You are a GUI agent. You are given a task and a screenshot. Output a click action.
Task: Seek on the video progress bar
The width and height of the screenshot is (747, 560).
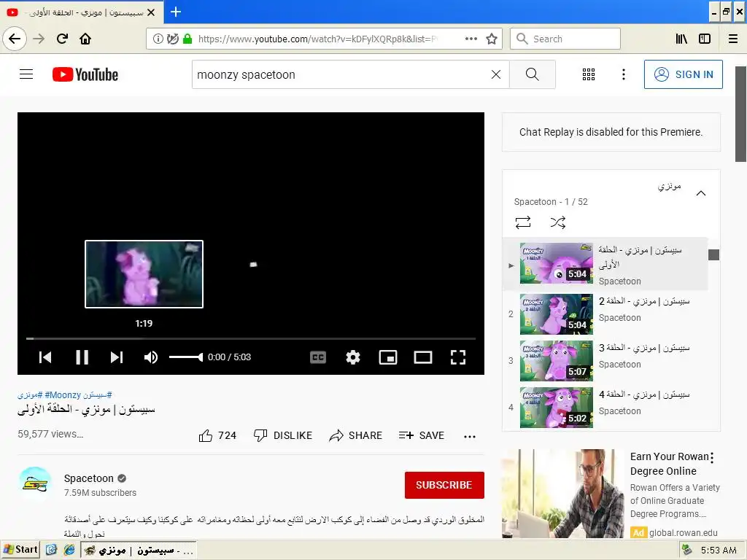(x=251, y=338)
